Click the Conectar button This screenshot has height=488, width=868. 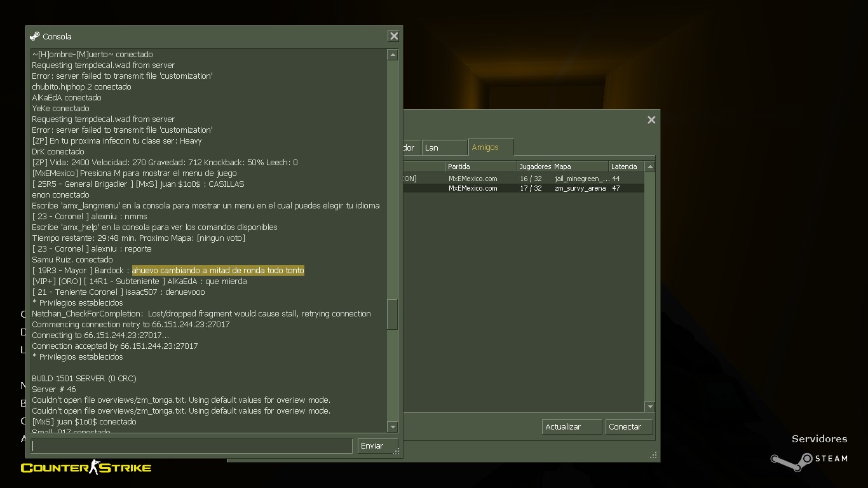point(629,427)
